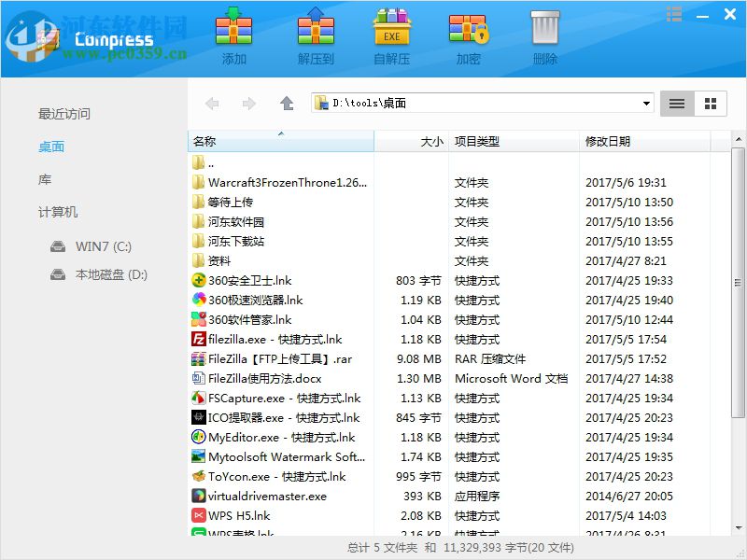Switch to list view mode
747x560 pixels.
[676, 104]
